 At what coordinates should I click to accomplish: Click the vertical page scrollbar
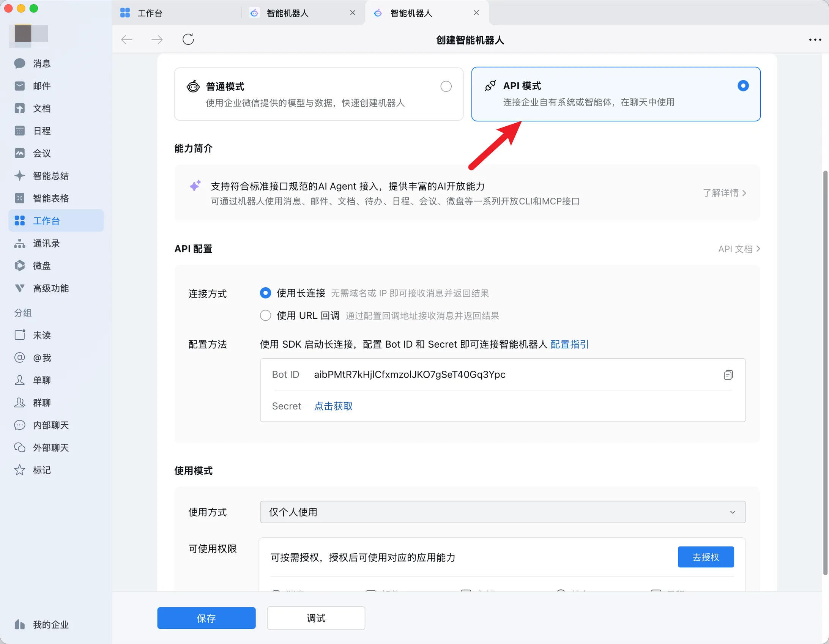click(825, 373)
